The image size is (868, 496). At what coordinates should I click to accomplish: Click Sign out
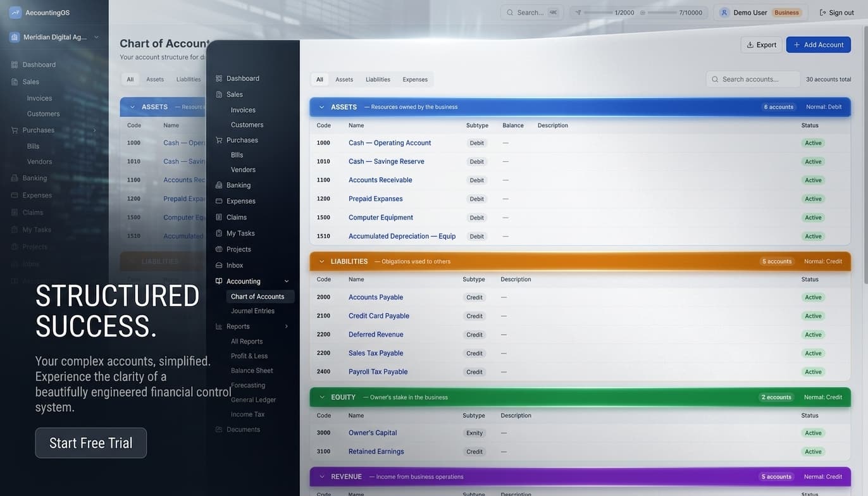[x=836, y=13]
